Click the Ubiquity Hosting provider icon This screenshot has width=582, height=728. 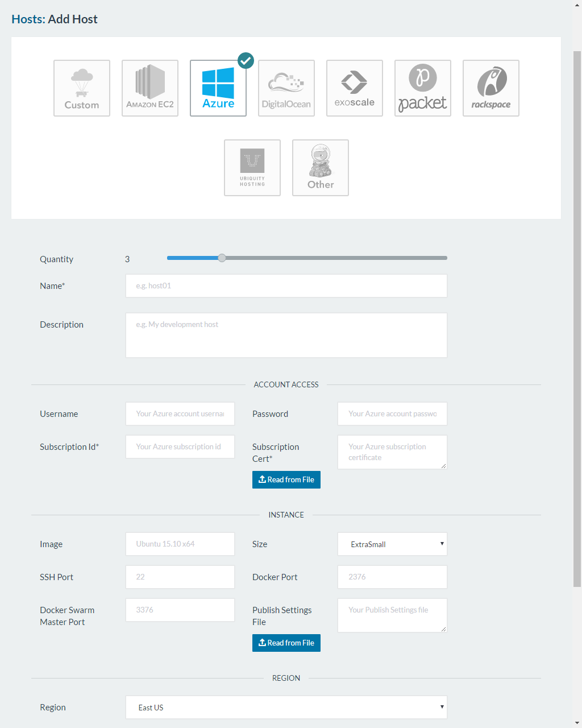(x=252, y=167)
